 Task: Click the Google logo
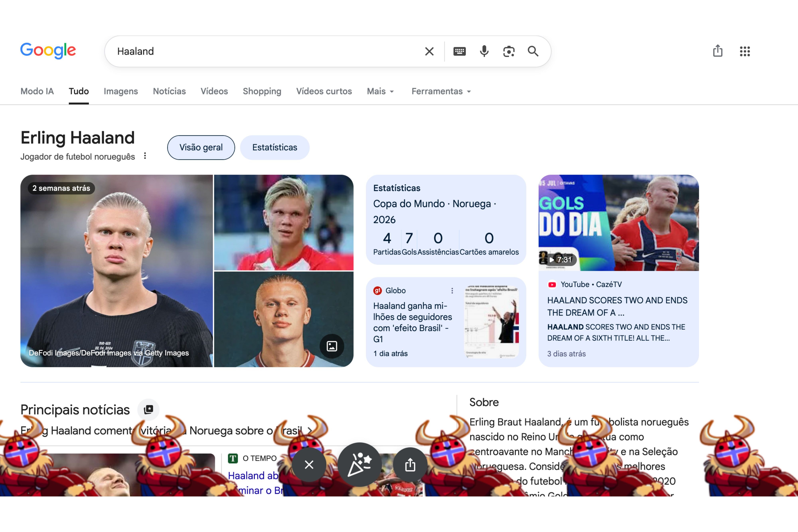click(48, 51)
